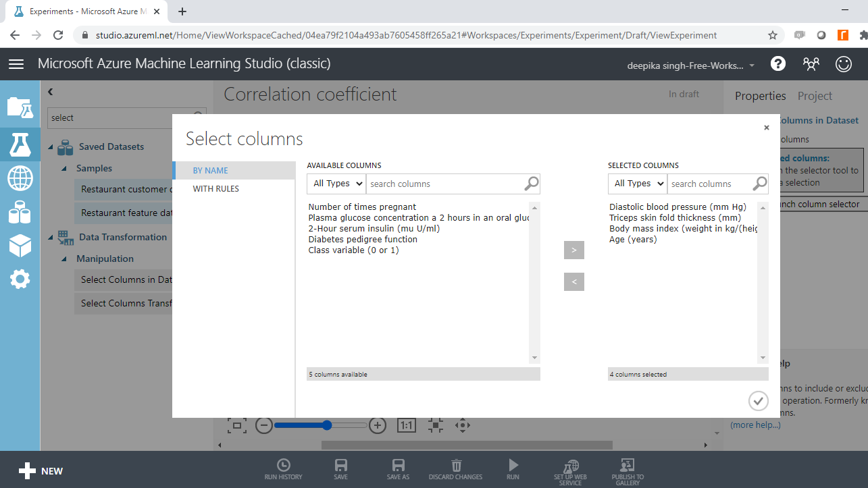Select 2-Hour serum insulin column
868x488 pixels.
coord(374,229)
